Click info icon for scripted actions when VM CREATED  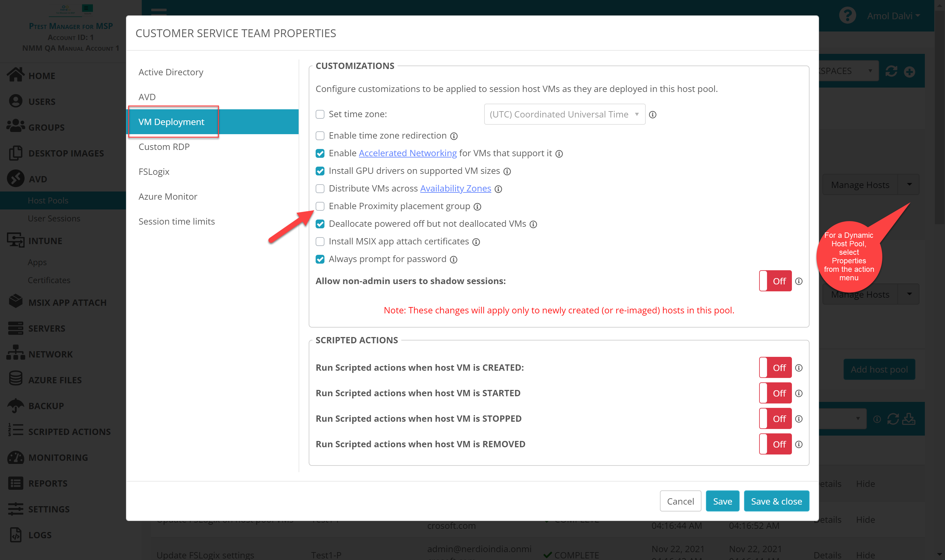pyautogui.click(x=799, y=368)
